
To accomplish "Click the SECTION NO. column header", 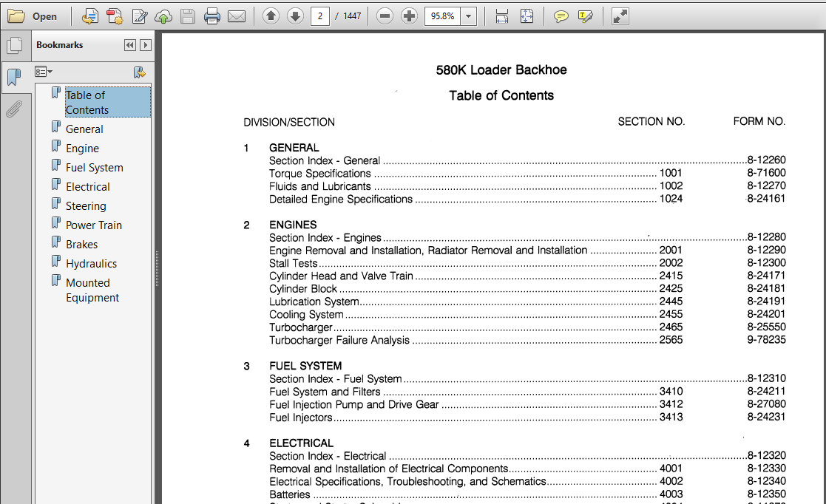I will pos(651,122).
